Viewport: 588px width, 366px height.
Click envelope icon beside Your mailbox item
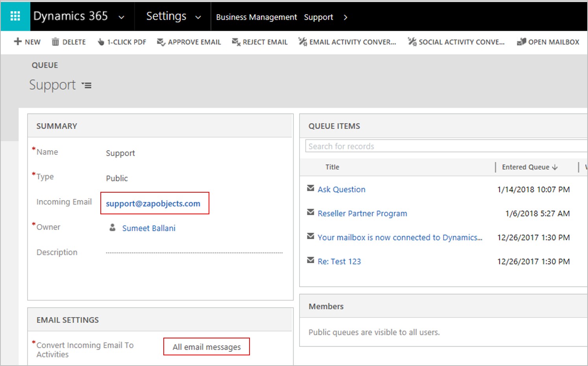[x=311, y=236]
